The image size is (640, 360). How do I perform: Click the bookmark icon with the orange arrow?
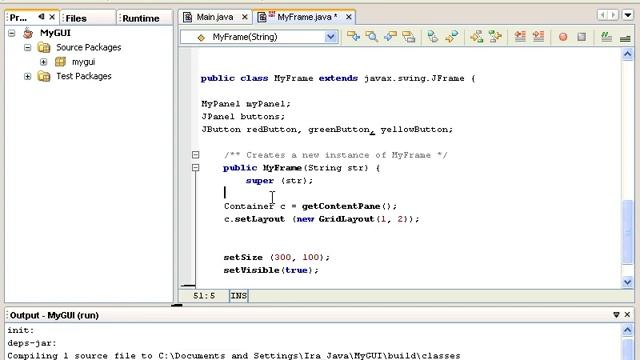click(451, 37)
